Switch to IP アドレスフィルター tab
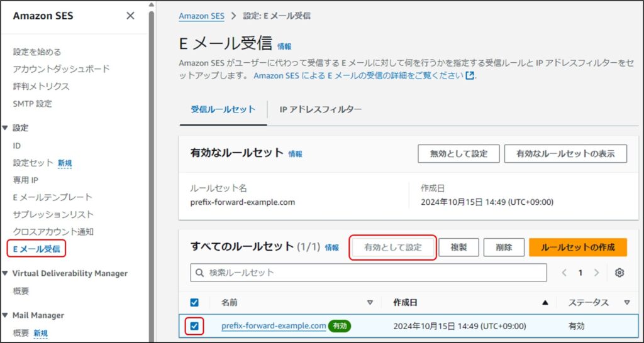The height and width of the screenshot is (343, 644). (321, 109)
